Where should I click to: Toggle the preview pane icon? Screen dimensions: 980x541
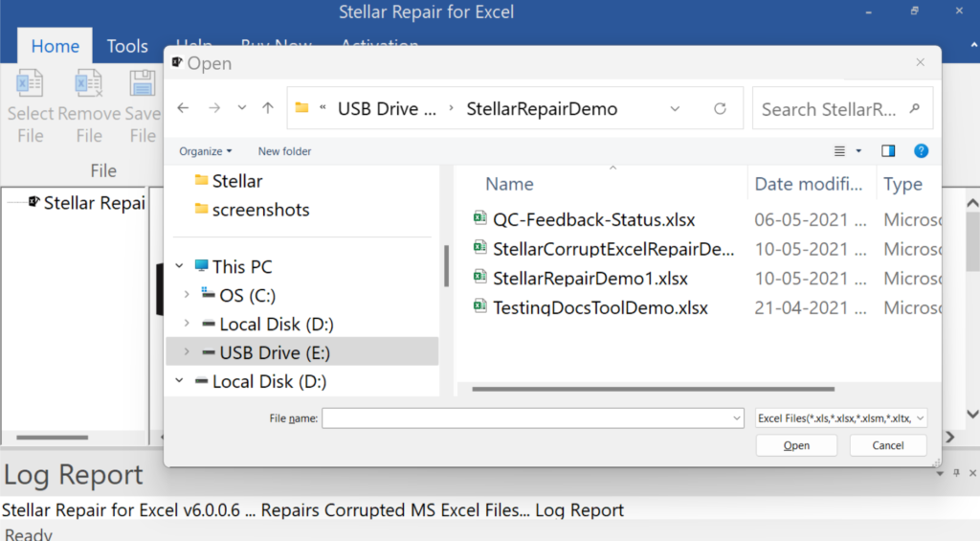[x=888, y=150]
